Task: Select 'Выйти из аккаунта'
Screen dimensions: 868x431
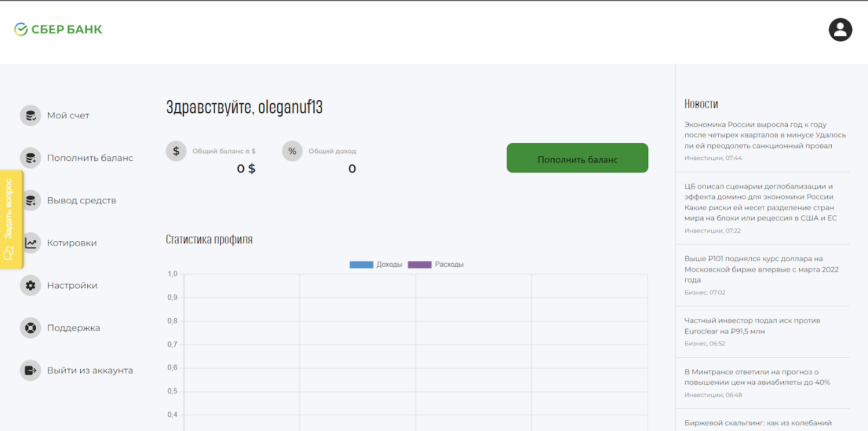Action: click(90, 370)
